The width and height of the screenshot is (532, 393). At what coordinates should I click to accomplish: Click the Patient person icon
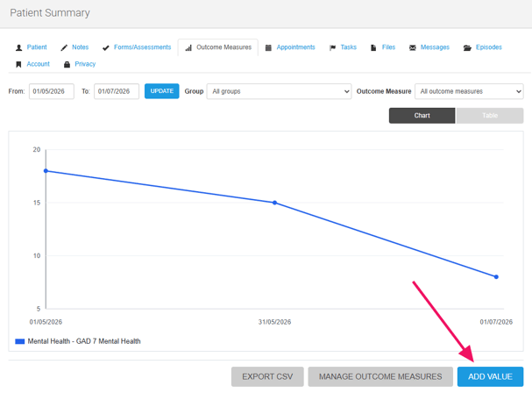(18, 47)
